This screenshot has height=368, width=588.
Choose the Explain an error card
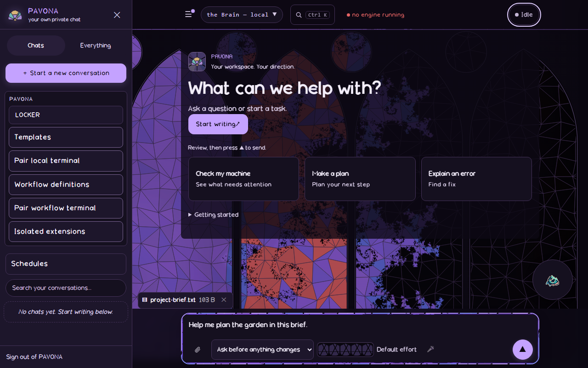[x=476, y=179]
